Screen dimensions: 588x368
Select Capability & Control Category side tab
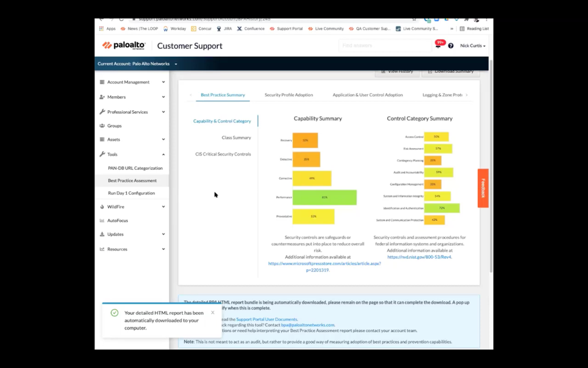coord(222,121)
